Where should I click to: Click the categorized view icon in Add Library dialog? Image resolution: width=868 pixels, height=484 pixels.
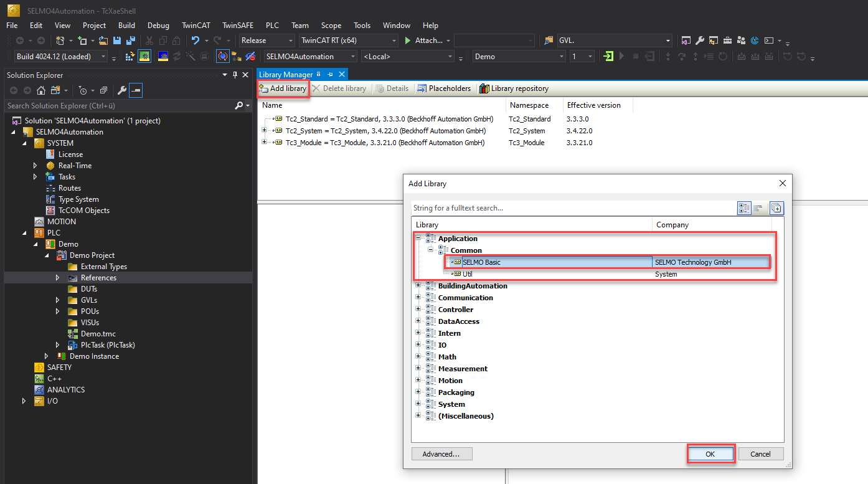click(744, 208)
